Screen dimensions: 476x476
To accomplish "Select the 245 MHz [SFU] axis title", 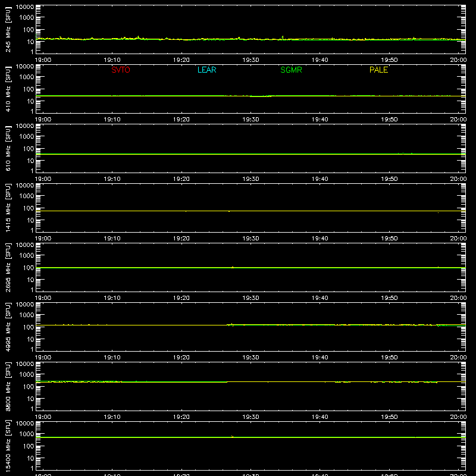I will click(x=8, y=29).
